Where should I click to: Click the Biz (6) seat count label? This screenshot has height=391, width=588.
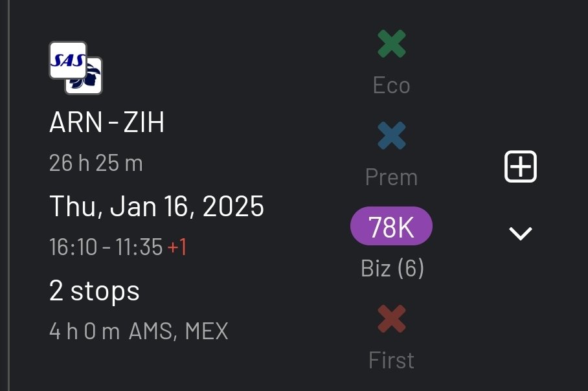coord(392,268)
